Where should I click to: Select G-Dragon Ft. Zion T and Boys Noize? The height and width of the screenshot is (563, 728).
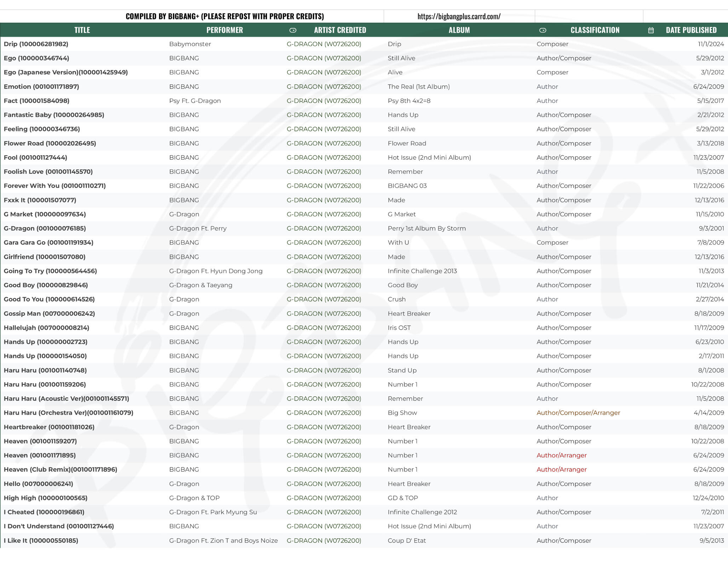point(223,541)
